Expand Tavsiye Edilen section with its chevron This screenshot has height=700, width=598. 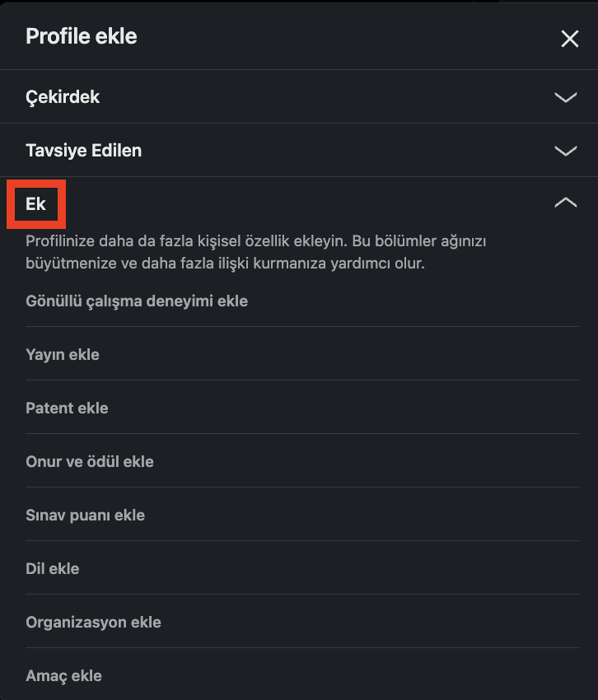tap(565, 151)
